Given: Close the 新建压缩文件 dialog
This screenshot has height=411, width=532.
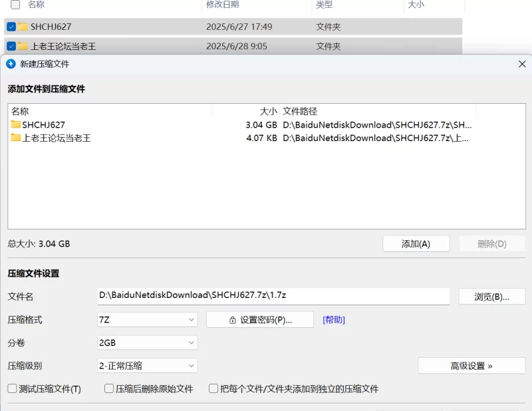Looking at the screenshot, I should pyautogui.click(x=522, y=64).
